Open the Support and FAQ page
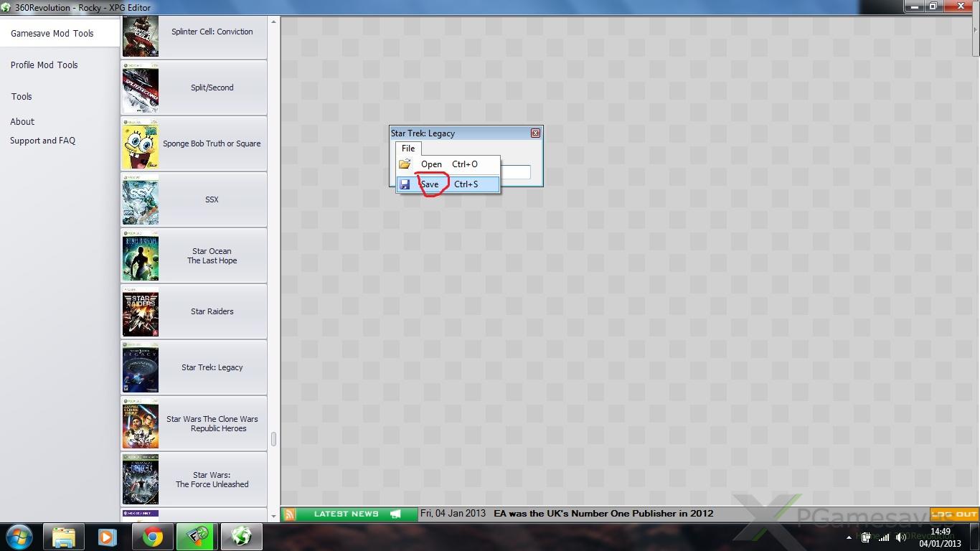Viewport: 980px width, 551px height. 42,141
